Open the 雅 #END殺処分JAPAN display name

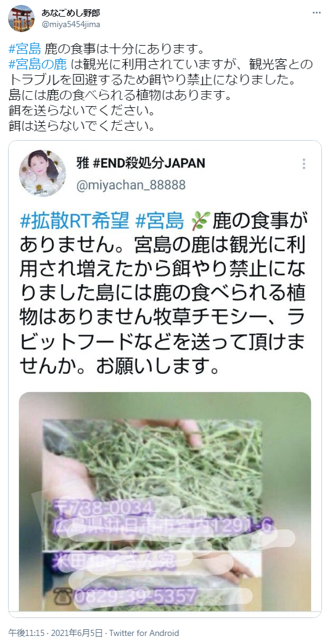coord(141,163)
